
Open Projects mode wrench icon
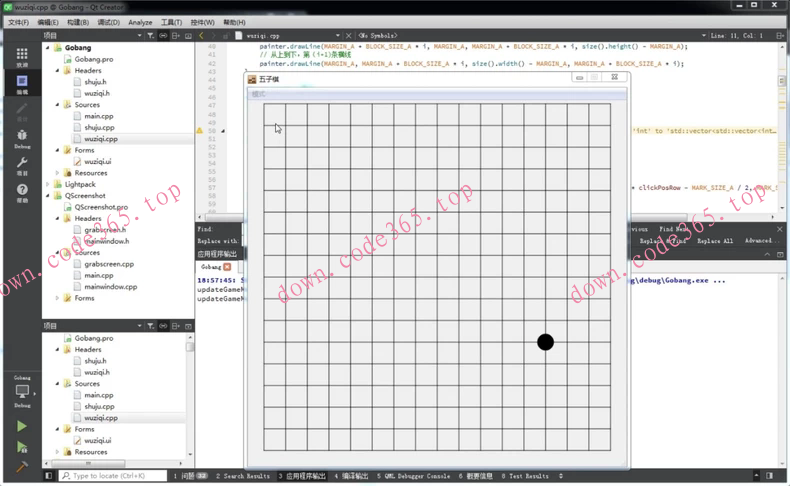click(x=22, y=165)
